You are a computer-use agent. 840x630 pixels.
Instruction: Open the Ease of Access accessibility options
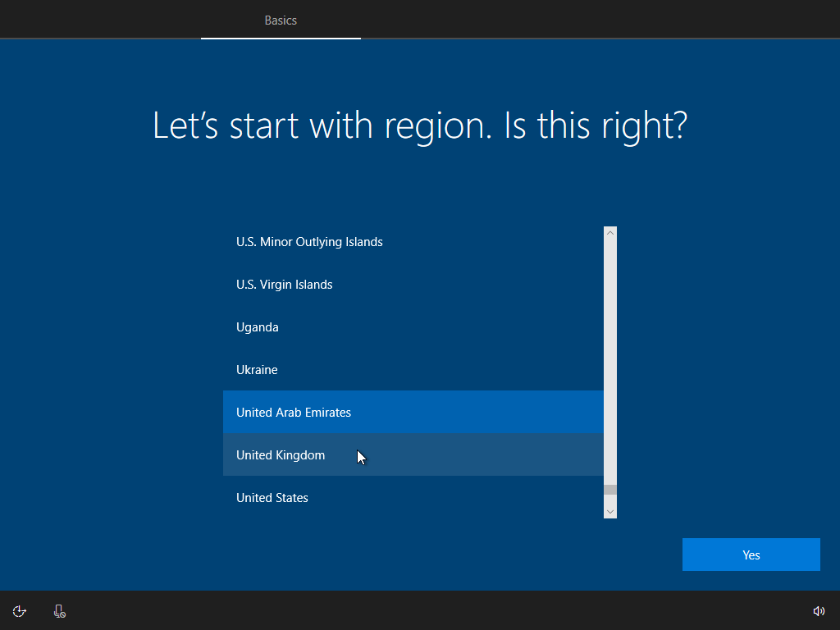(19, 610)
